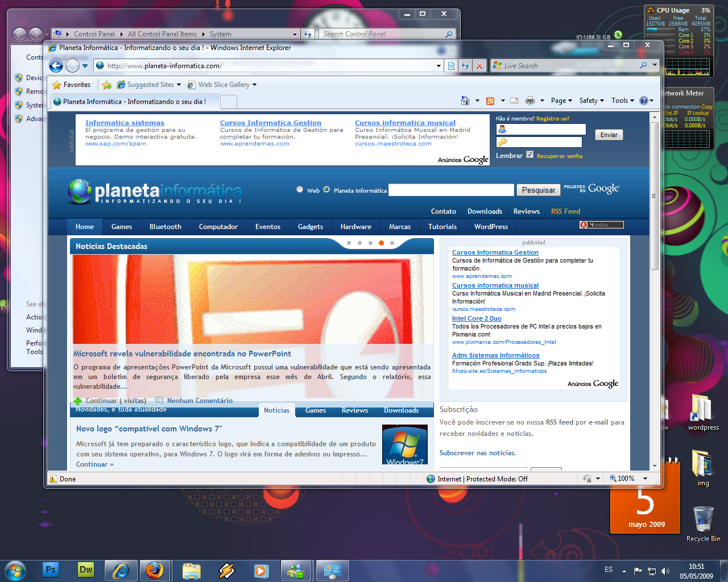Open Firefox from the taskbar
728x582 pixels.
pos(154,570)
